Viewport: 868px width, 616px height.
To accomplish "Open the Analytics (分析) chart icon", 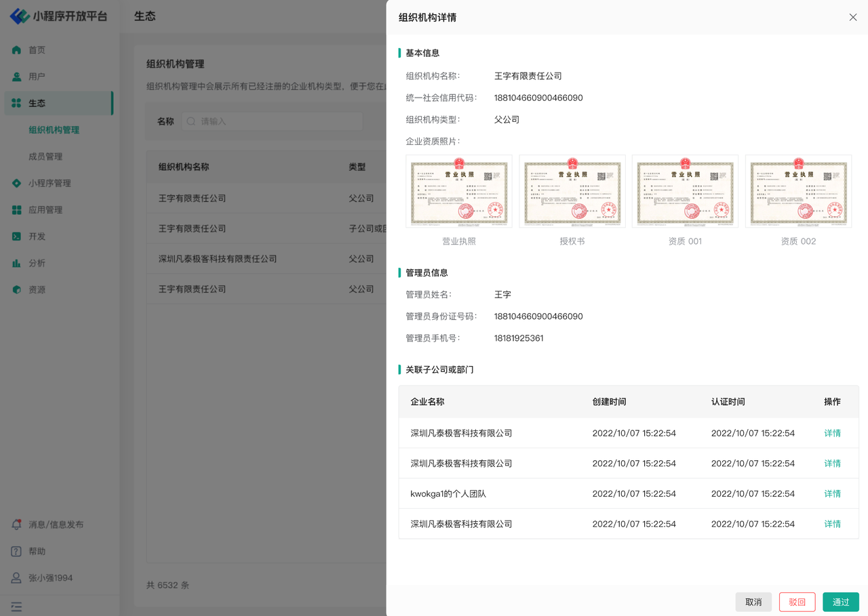I will coord(17,263).
